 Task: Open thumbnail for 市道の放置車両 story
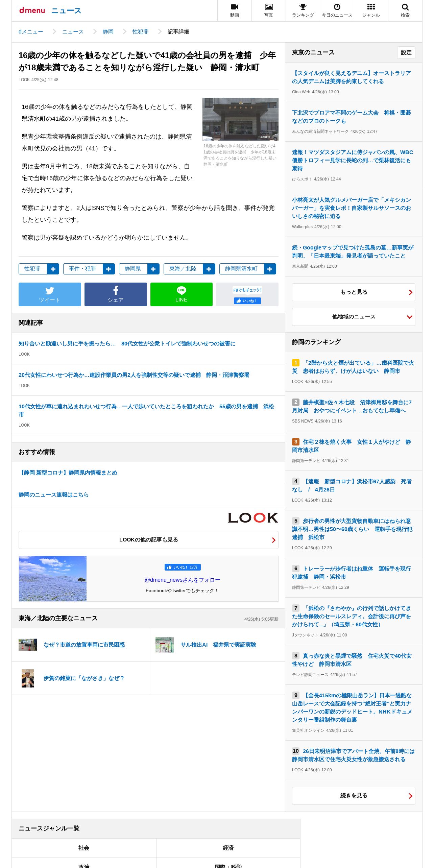coord(28,645)
